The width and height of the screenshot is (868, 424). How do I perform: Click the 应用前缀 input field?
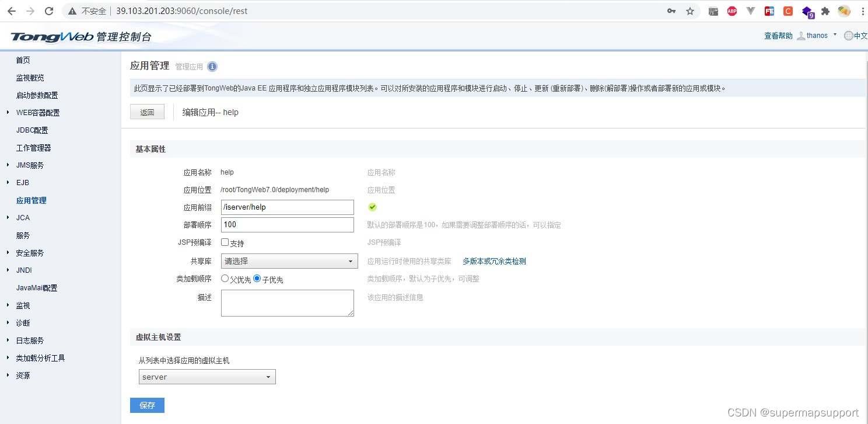[288, 207]
